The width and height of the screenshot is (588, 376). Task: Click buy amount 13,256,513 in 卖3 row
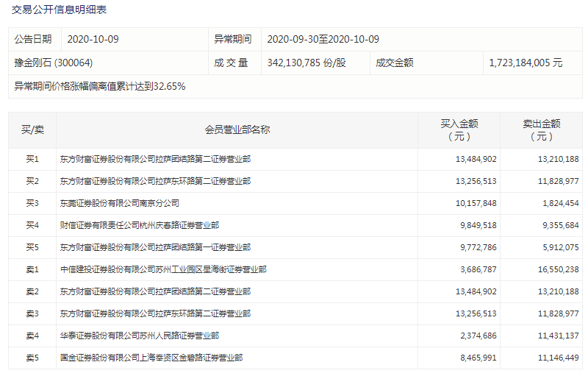[476, 313]
